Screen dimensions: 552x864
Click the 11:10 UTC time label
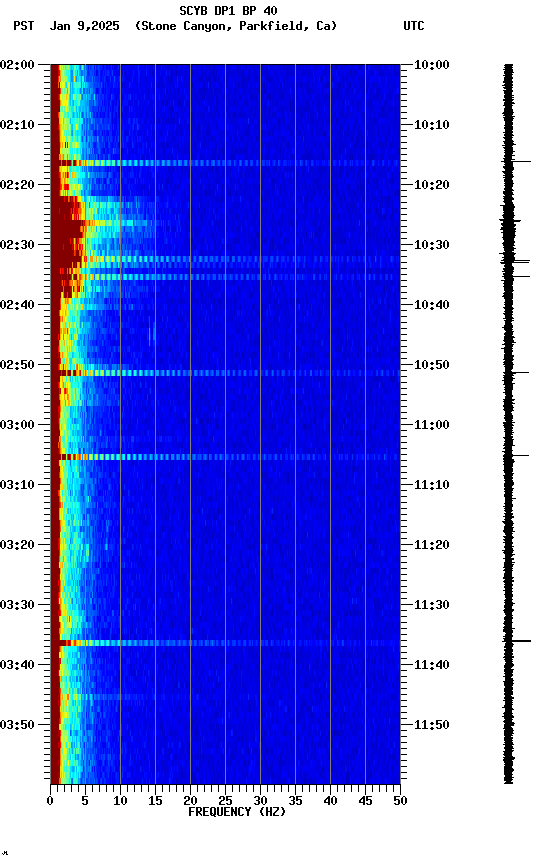click(x=432, y=485)
